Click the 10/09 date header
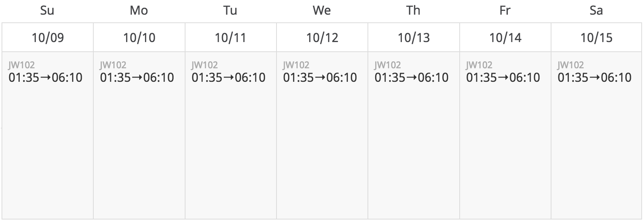Viewport: 644px width, 223px height. point(48,37)
